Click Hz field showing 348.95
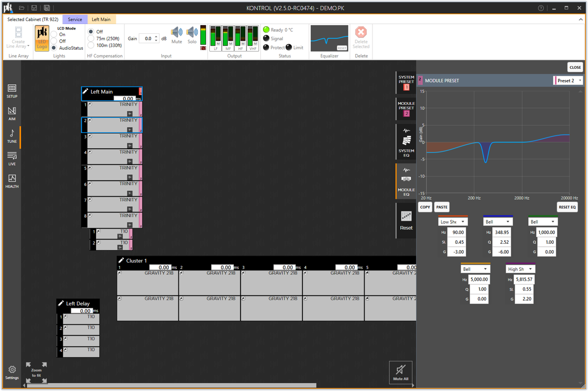Viewport: 588px width, 391px height. [501, 232]
